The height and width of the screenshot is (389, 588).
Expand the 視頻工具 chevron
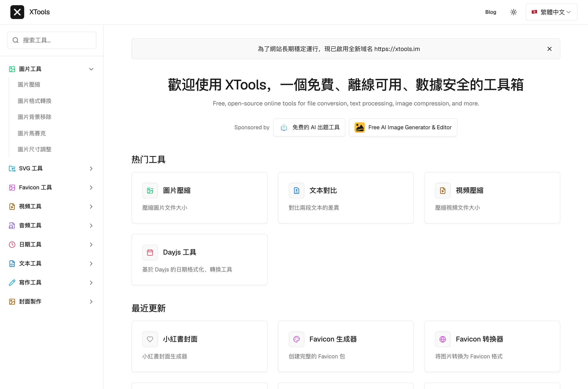pos(91,206)
